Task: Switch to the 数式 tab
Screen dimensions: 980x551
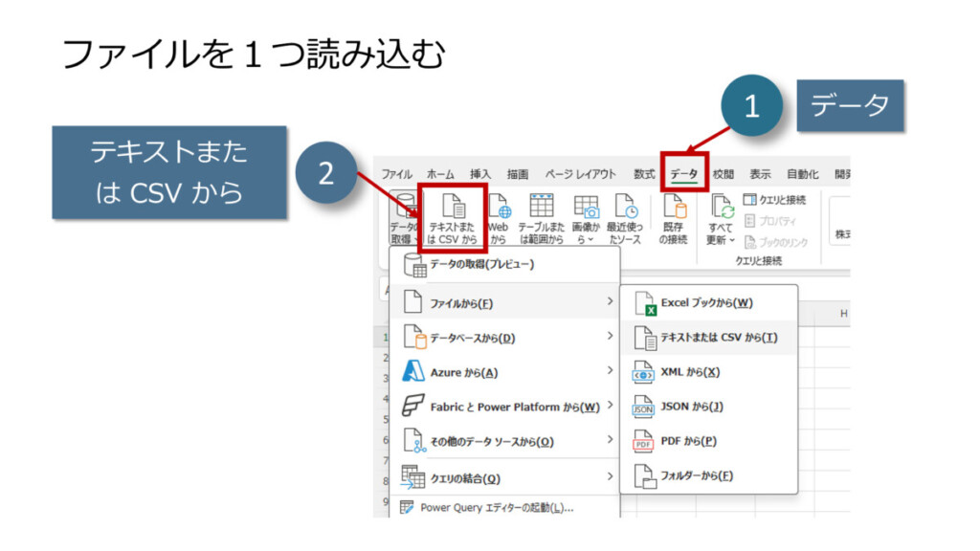Action: [644, 174]
